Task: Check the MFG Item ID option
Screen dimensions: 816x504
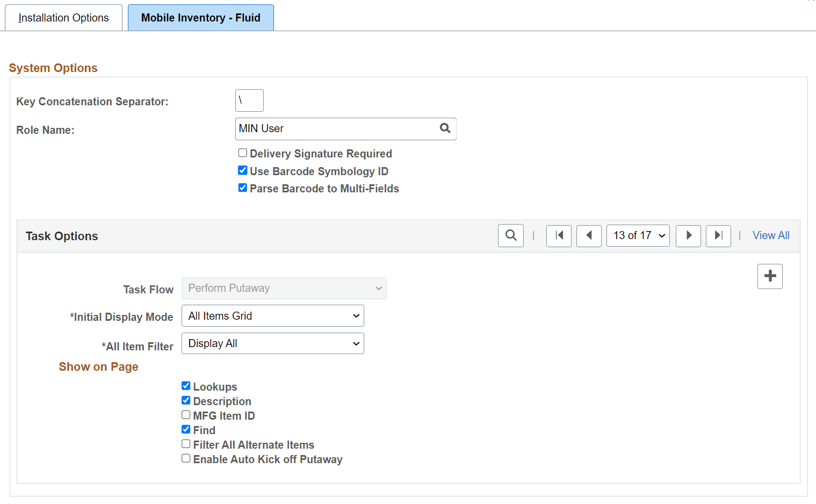Action: pos(185,414)
